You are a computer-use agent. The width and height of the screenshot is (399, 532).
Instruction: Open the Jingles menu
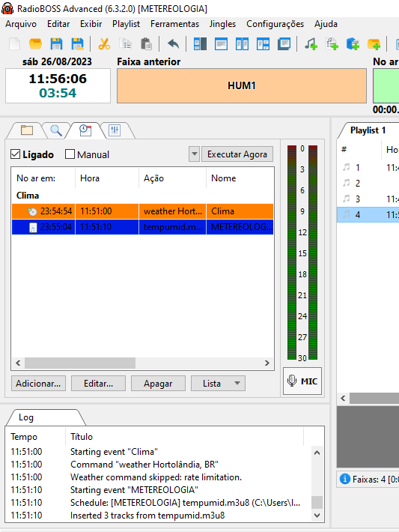(x=222, y=24)
